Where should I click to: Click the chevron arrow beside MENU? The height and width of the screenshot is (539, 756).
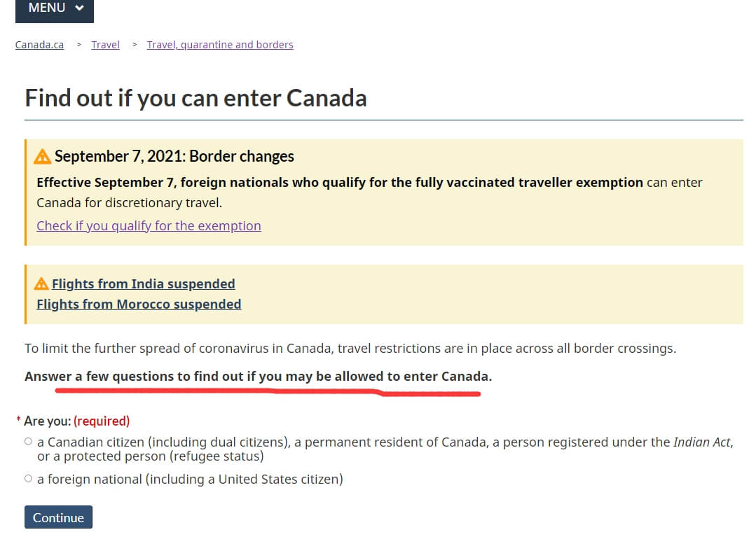[x=80, y=8]
